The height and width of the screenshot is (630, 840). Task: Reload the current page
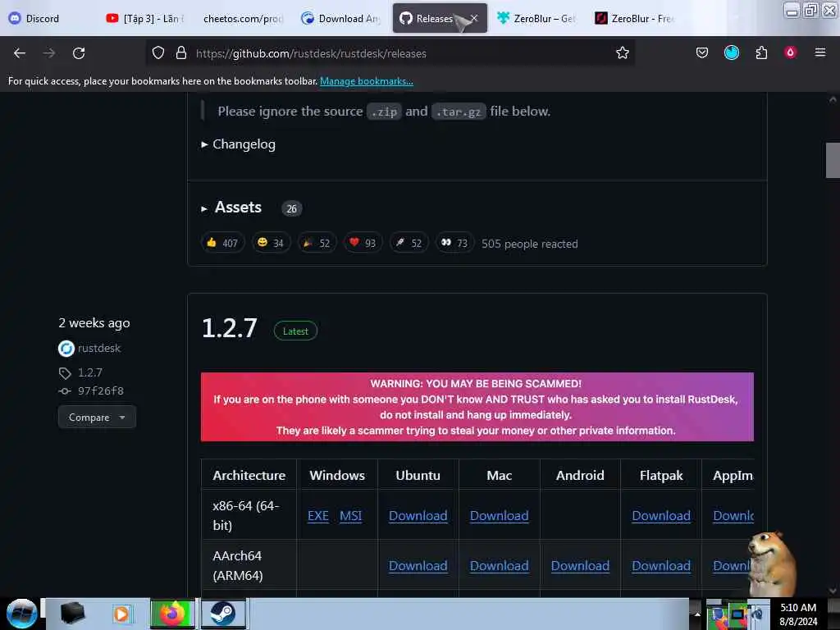(x=79, y=53)
